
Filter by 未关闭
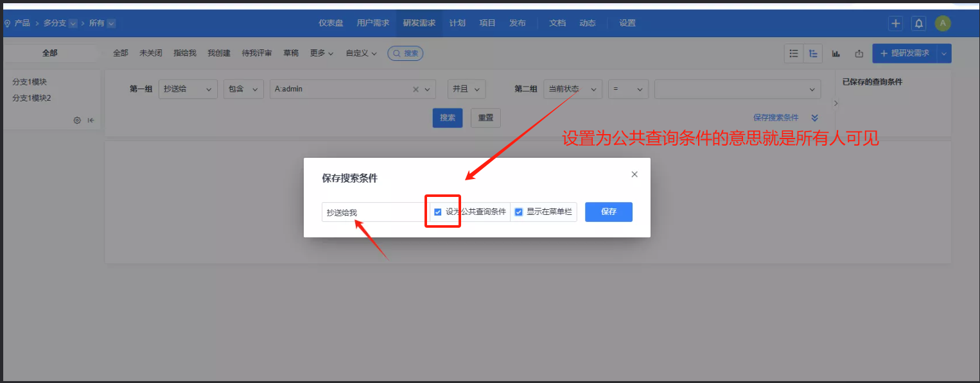pos(151,53)
